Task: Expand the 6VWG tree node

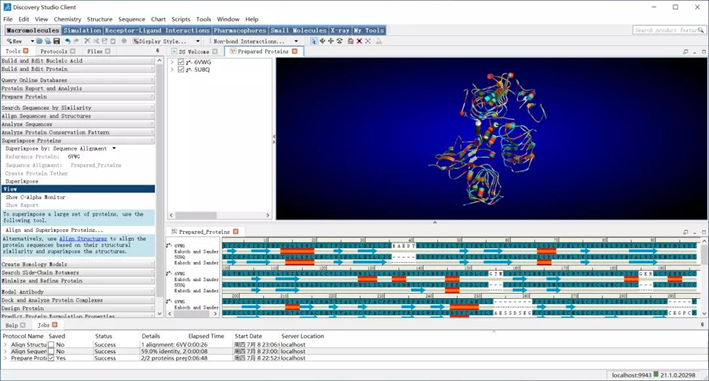Action: tap(172, 62)
